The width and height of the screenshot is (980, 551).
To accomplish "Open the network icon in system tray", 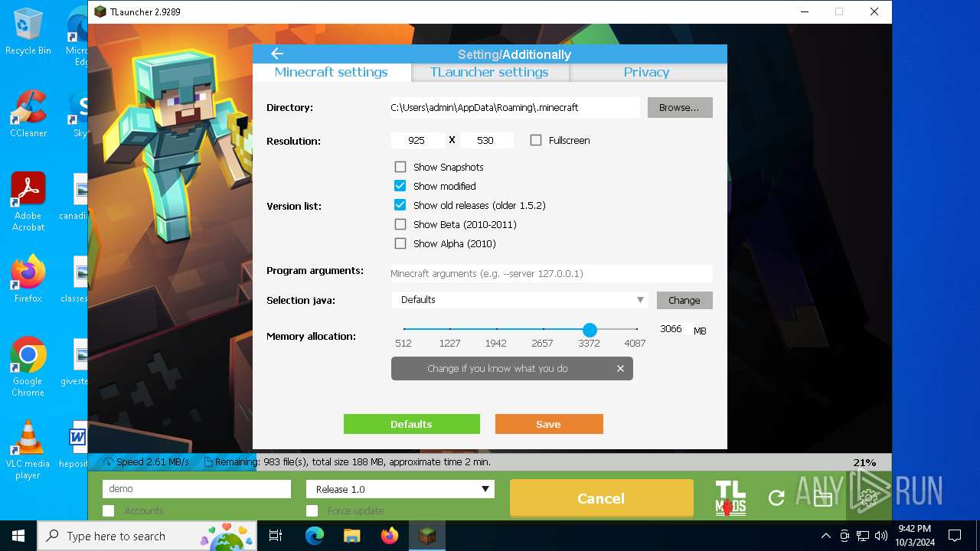I will [x=863, y=536].
